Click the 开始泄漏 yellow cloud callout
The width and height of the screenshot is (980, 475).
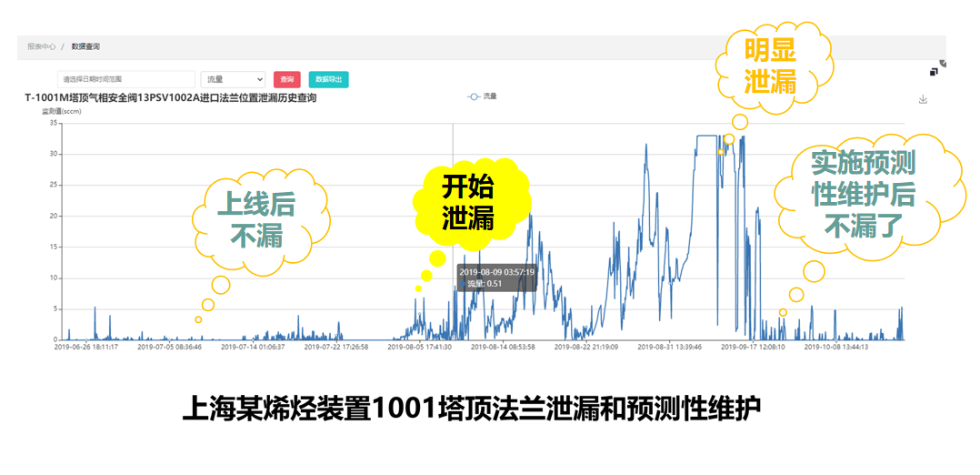(x=468, y=203)
